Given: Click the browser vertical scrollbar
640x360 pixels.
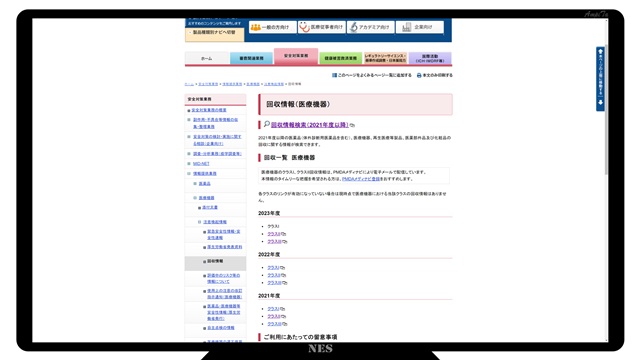Looking at the screenshot, I should [x=606, y=110].
